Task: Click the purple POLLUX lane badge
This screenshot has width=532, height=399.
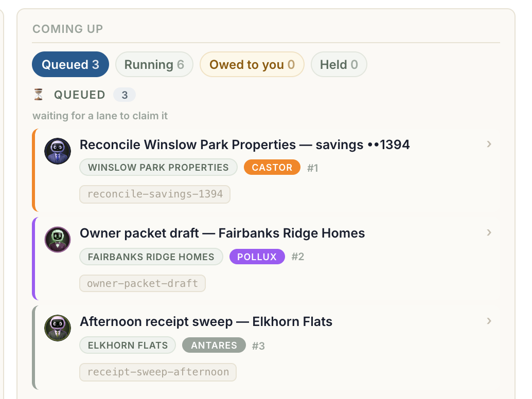Action: pos(257,257)
